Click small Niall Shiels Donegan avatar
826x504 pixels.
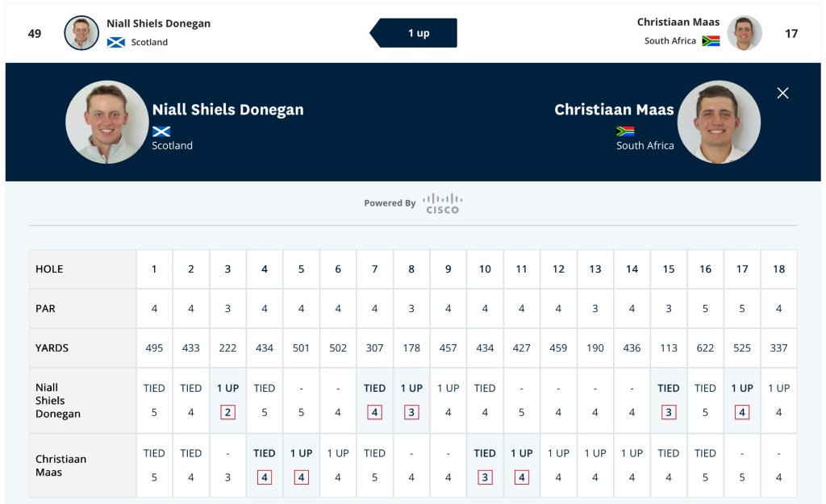(x=81, y=33)
